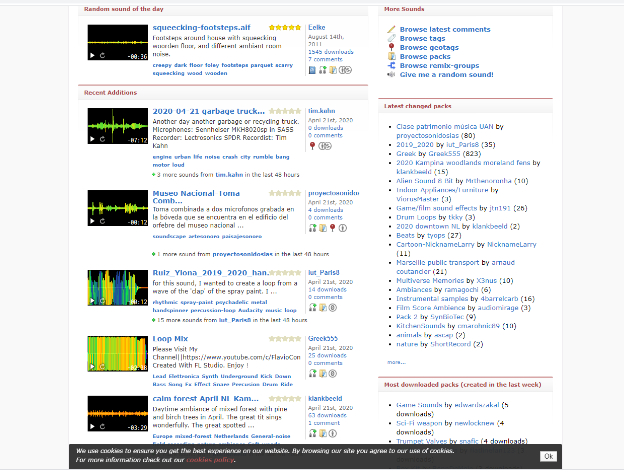Visit user klankbeeld's profile next to calm forest
Screen dimensions: 624x475
[325, 398]
